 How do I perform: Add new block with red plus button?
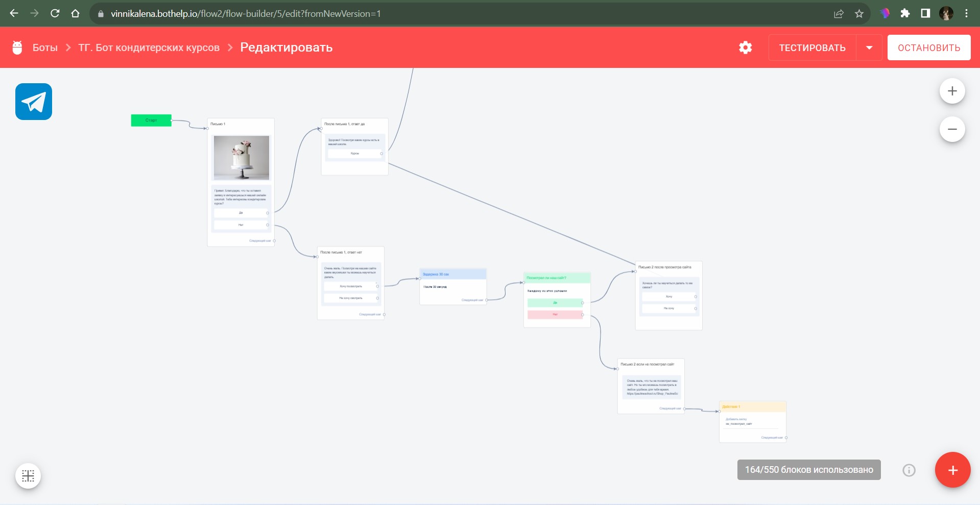(x=952, y=470)
